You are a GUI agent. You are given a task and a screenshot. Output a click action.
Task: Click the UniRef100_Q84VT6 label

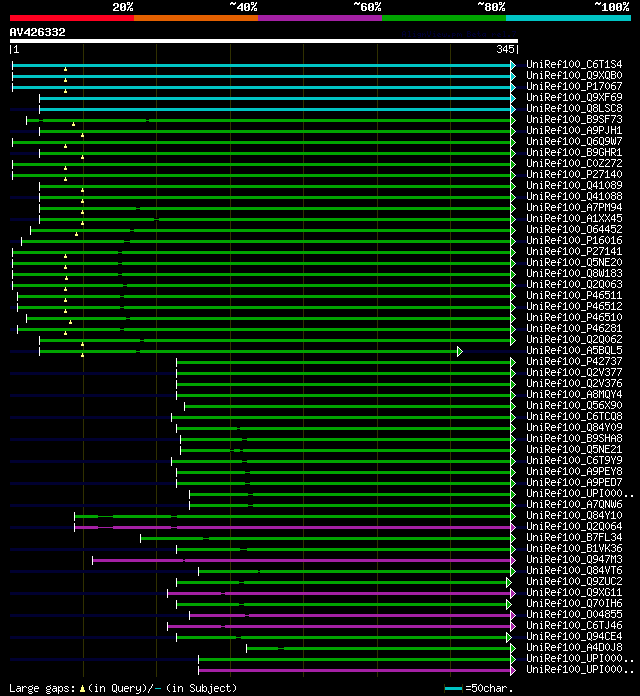(x=574, y=570)
